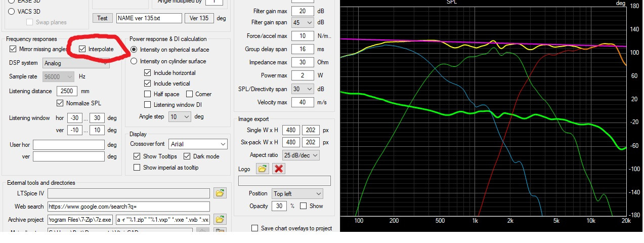Open the Logo file browse icon
Image resolution: width=644 pixels, height=243 pixels.
[x=262, y=169]
